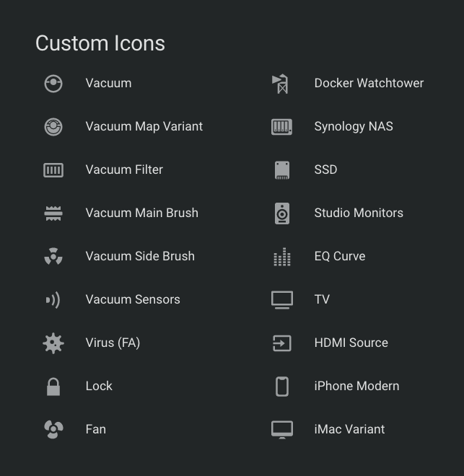
Task: Click the Vacuum robot icon
Action: (53, 84)
